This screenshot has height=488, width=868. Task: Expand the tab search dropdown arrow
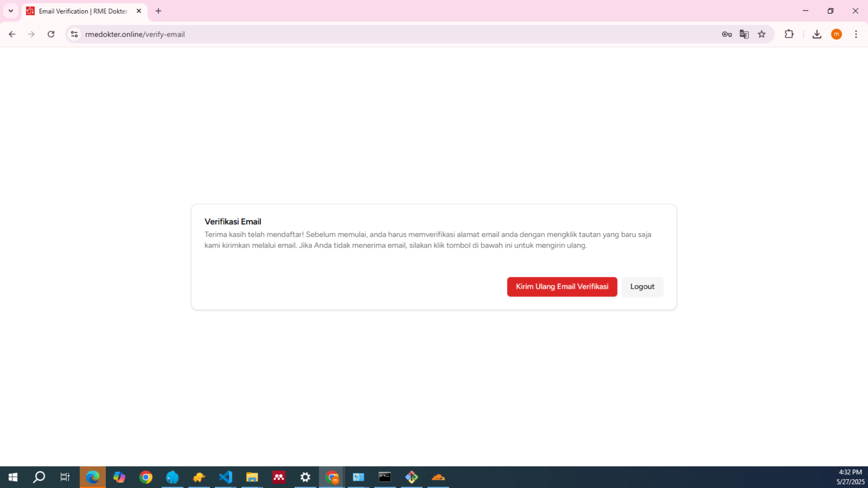point(11,11)
